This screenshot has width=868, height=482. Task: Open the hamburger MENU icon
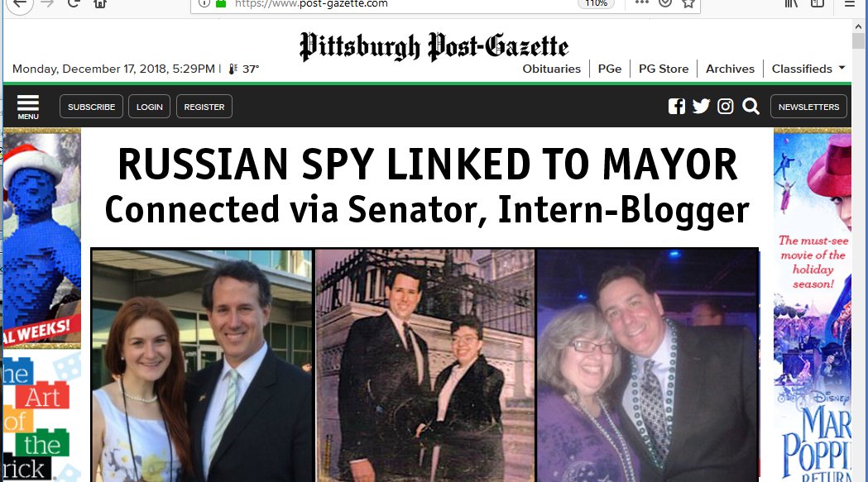[27, 107]
